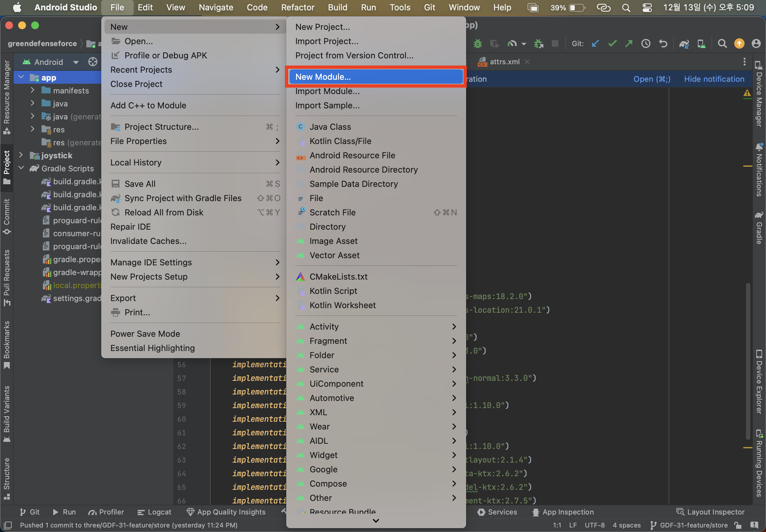
Task: Collapse the Gradle Scripts tree node
Action: tap(21, 168)
